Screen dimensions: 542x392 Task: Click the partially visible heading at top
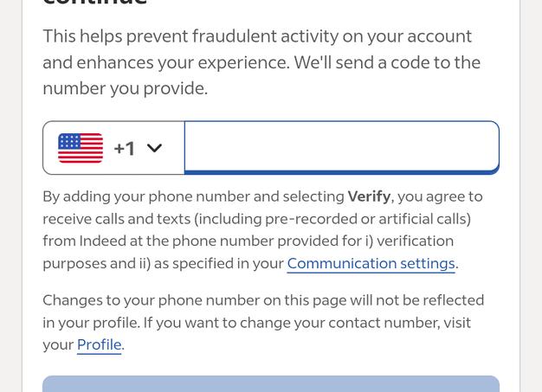point(95,3)
